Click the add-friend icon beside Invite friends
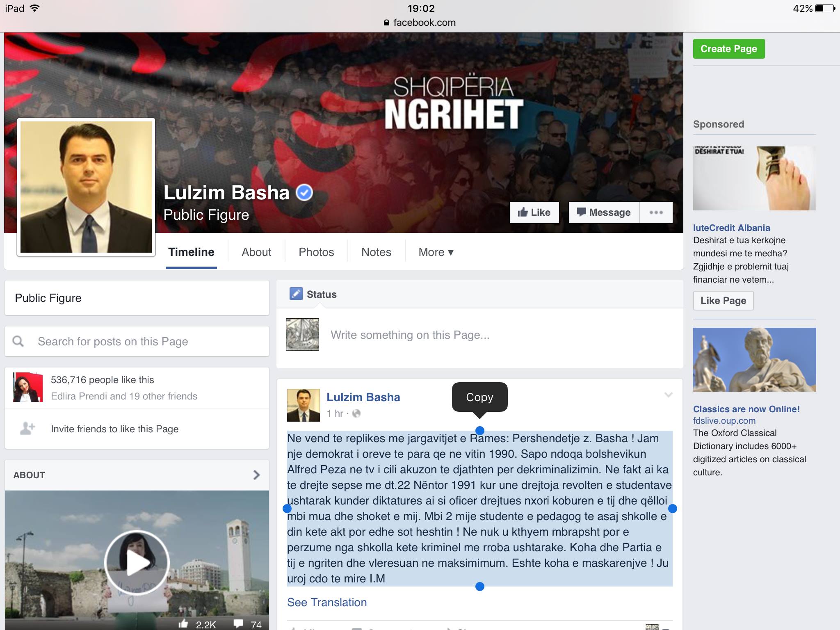Image resolution: width=840 pixels, height=630 pixels. (x=27, y=429)
